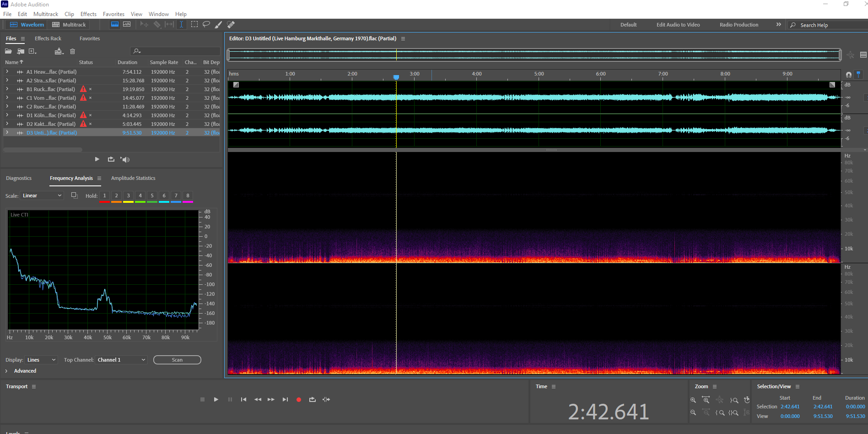The height and width of the screenshot is (434, 868).
Task: Select the Lasso Selection tool
Action: click(x=206, y=24)
